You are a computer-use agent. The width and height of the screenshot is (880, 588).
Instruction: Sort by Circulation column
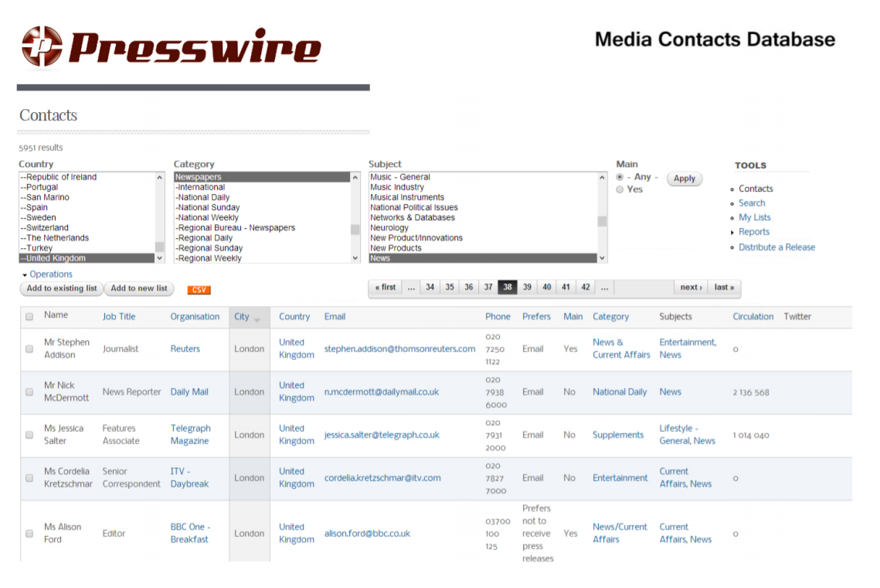pyautogui.click(x=753, y=317)
